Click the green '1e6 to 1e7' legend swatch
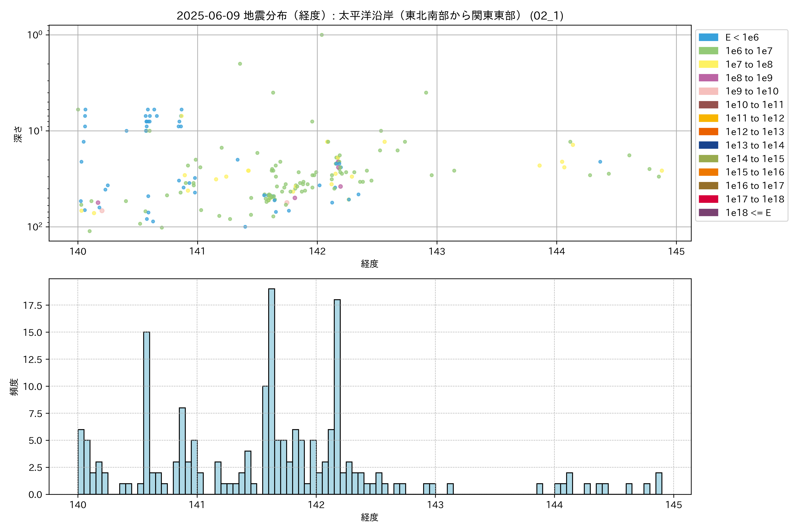The height and width of the screenshot is (532, 798). click(708, 51)
